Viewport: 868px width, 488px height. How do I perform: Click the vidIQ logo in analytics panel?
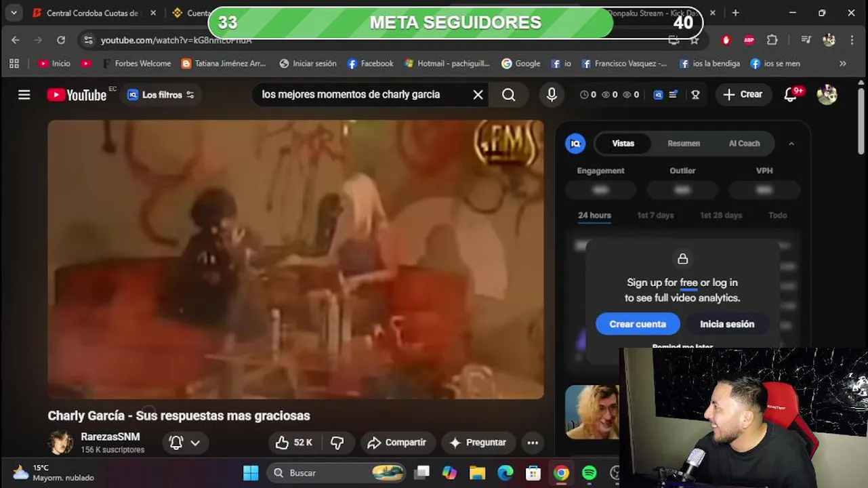pyautogui.click(x=575, y=144)
